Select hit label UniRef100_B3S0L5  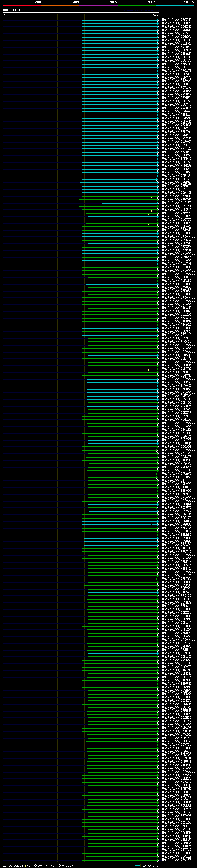pyautogui.click(x=176, y=809)
